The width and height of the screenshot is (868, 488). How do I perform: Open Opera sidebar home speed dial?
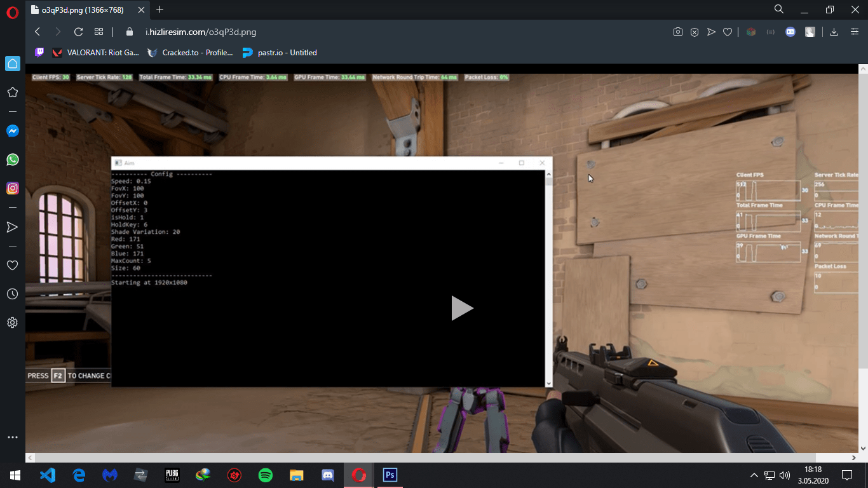tap(12, 64)
